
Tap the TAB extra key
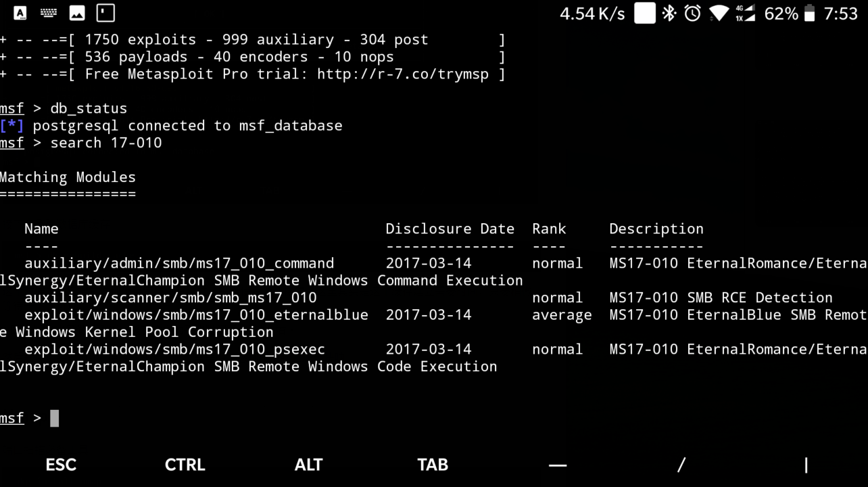pyautogui.click(x=433, y=465)
